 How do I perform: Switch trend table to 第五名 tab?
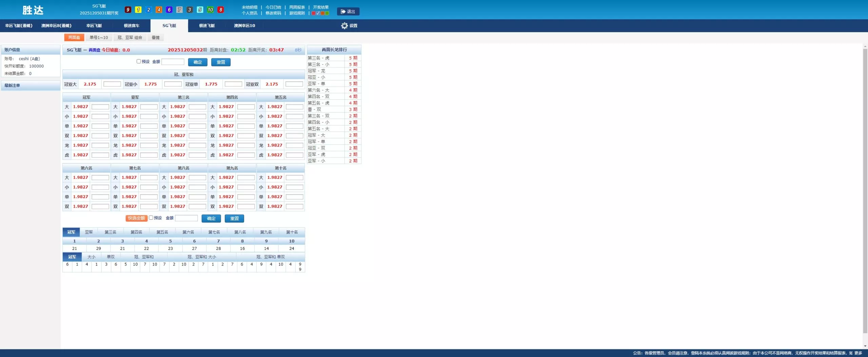[162, 232]
